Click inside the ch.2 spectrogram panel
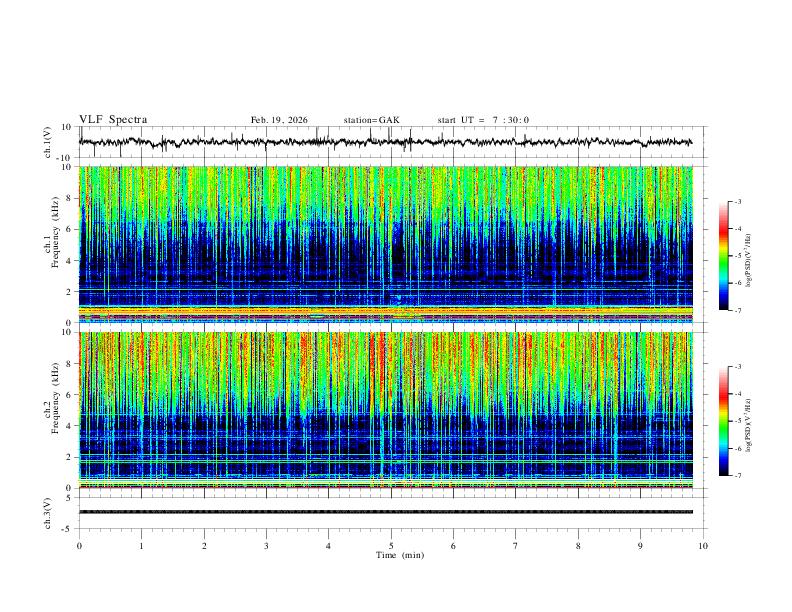This screenshot has width=792, height=612. click(385, 410)
